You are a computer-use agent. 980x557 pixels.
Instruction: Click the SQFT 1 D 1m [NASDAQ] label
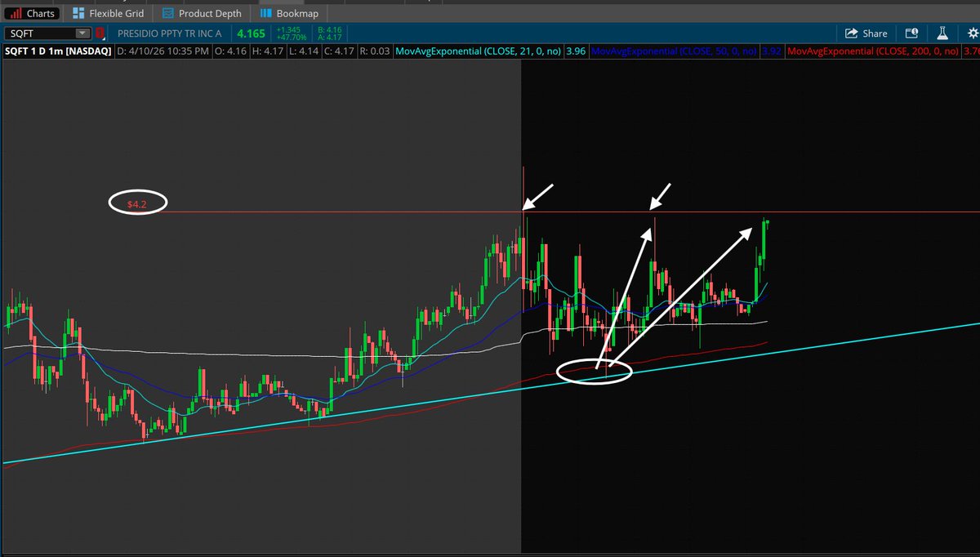click(58, 51)
